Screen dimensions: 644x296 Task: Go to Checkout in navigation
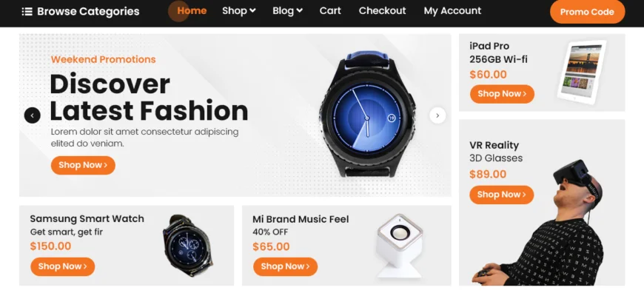pyautogui.click(x=382, y=10)
